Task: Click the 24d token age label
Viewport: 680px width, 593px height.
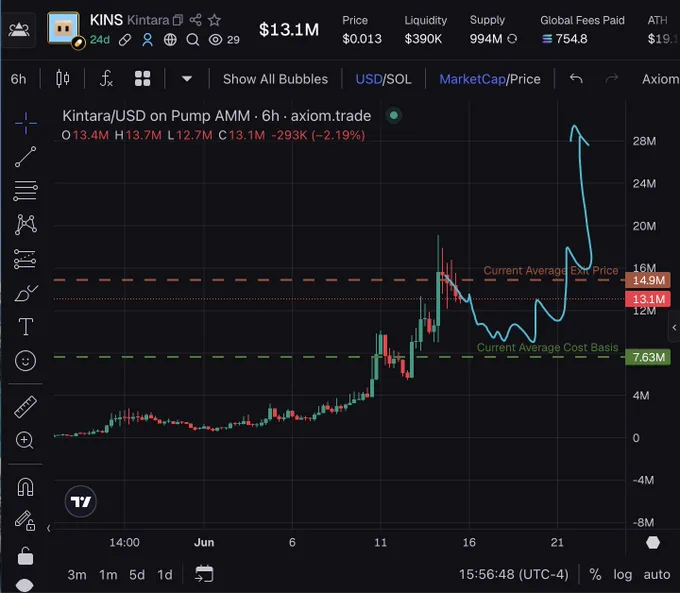Action: tap(100, 40)
